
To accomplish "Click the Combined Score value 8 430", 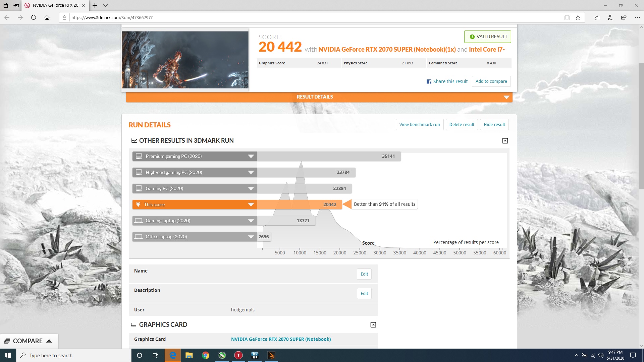I will coord(491,63).
